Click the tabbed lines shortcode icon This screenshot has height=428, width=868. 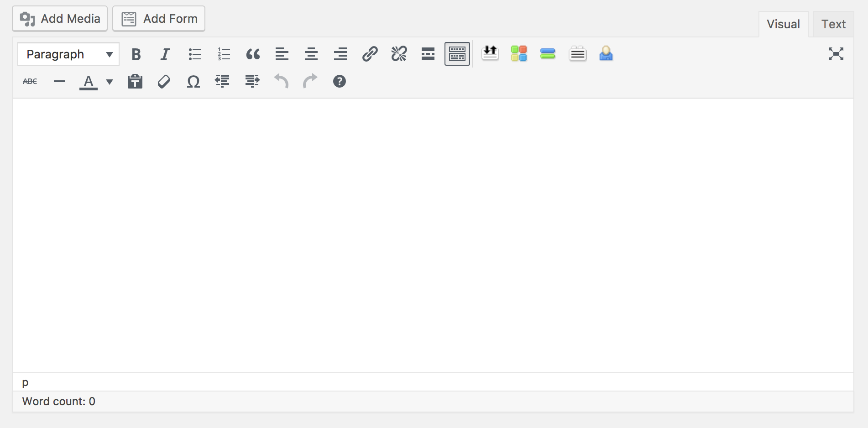[578, 53]
